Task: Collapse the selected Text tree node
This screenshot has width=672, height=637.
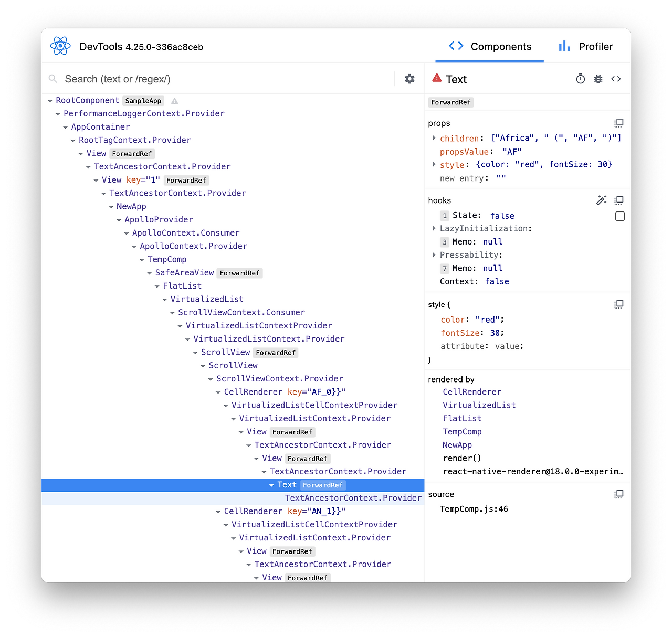Action: (x=271, y=485)
